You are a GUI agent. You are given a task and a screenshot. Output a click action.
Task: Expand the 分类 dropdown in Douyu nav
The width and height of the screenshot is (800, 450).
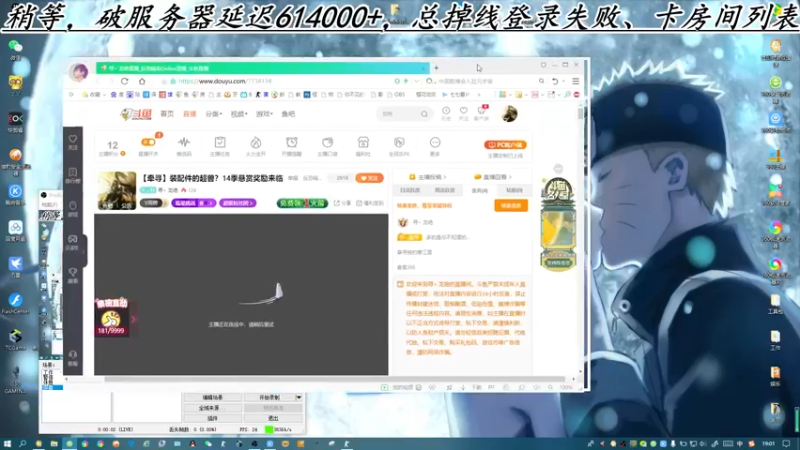(213, 114)
